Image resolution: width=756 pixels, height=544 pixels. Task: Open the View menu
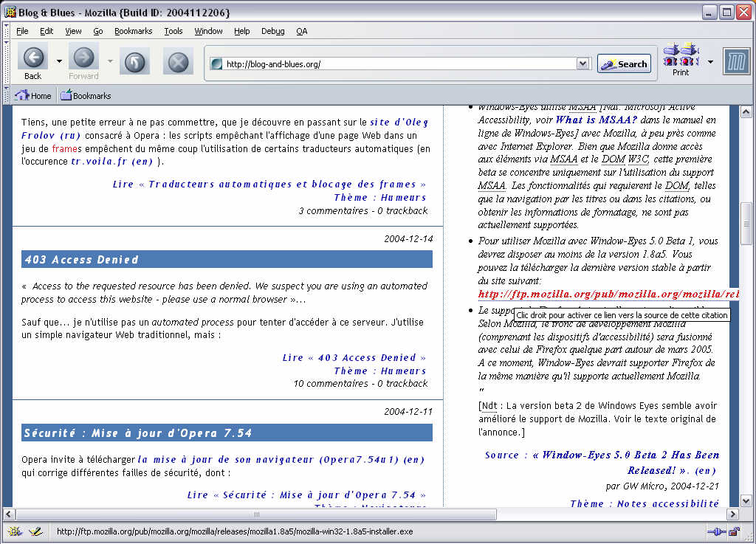tap(73, 31)
